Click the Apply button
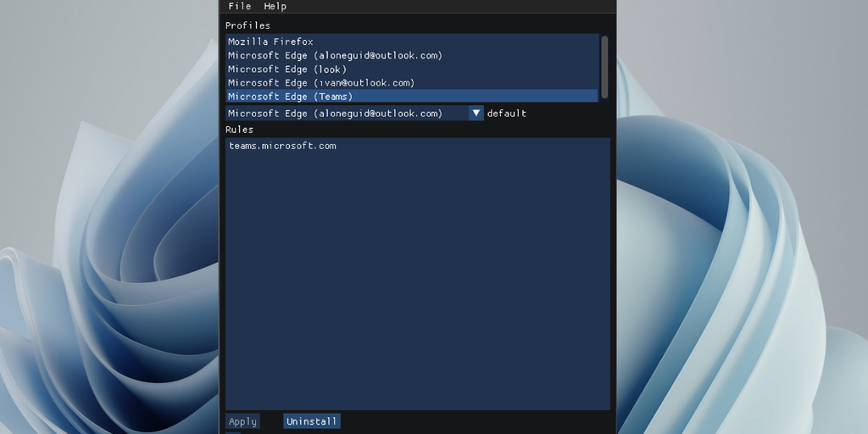This screenshot has height=434, width=868. tap(242, 421)
